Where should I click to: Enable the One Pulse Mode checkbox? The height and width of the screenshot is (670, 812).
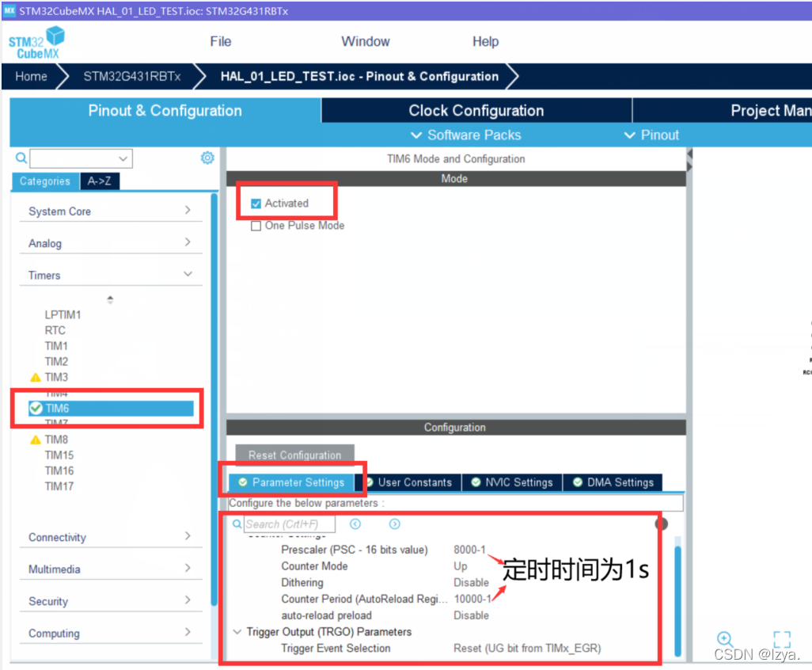(256, 226)
